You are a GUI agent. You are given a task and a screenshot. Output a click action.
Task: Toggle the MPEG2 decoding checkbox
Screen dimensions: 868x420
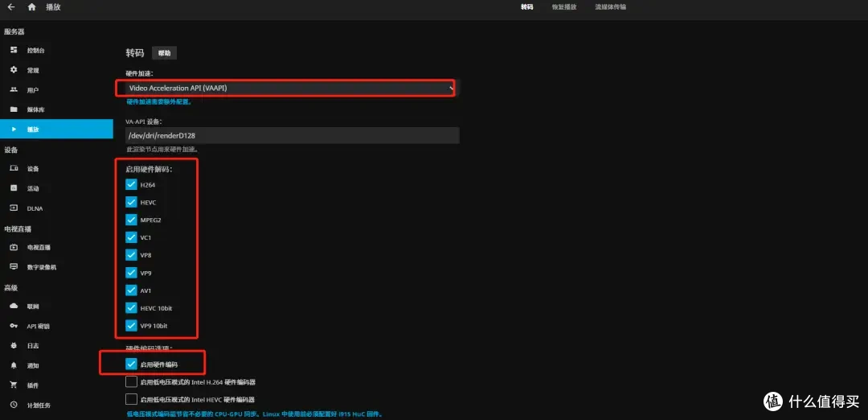tap(131, 220)
